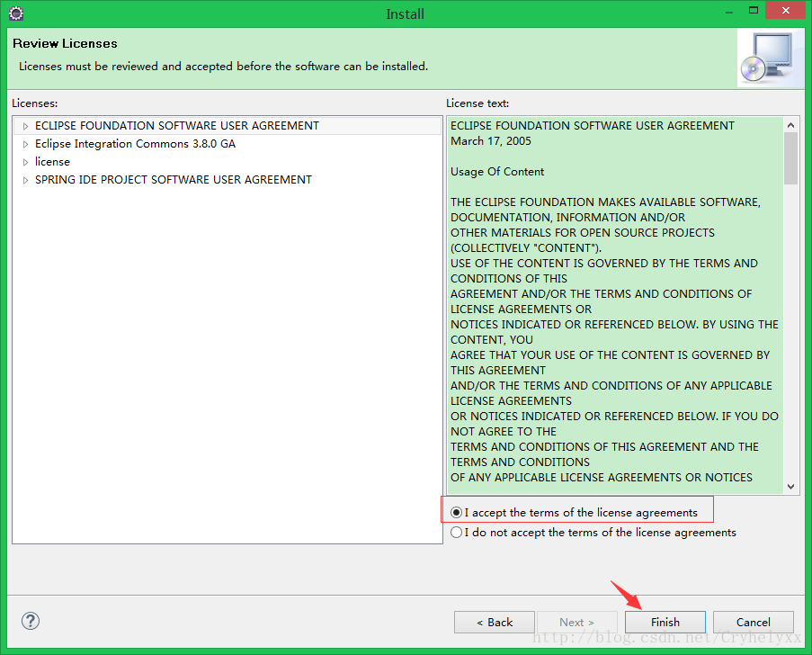Click the license text scrollbar thumb

[x=790, y=158]
